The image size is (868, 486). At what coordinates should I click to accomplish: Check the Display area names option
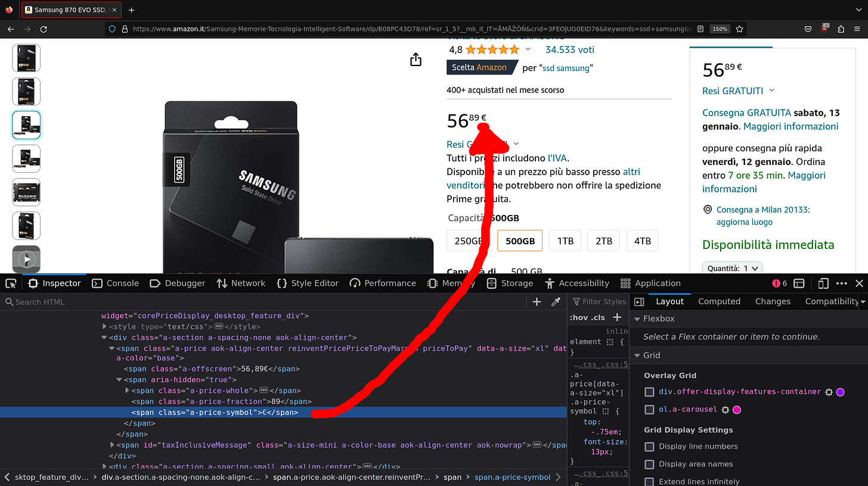(649, 464)
